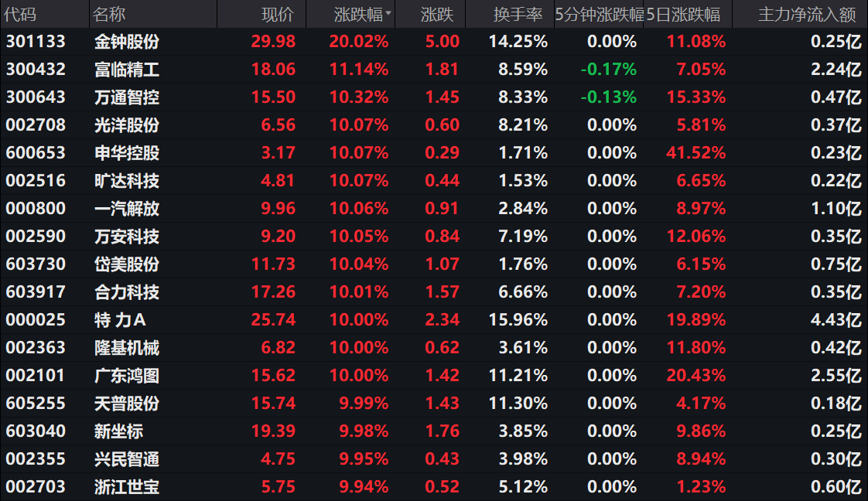Viewport: 868px width, 501px height.
Task: Click the 20.02% change percent cell
Action: pyautogui.click(x=359, y=42)
